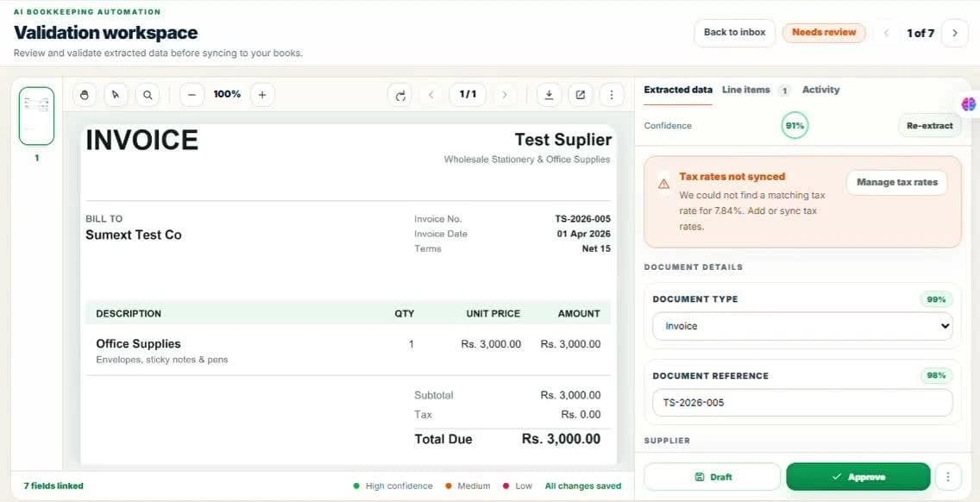Click Back to inbox button
Image resolution: width=980 pixels, height=502 pixels.
(x=734, y=33)
